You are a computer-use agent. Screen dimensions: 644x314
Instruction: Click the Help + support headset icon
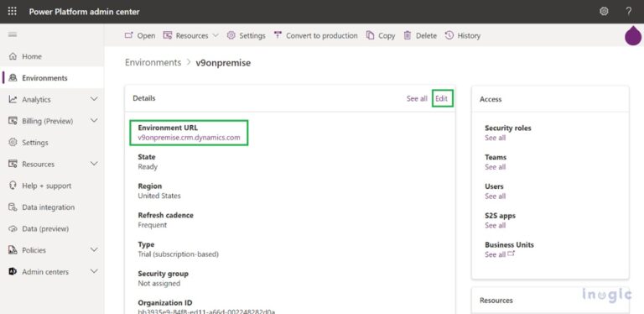point(13,186)
